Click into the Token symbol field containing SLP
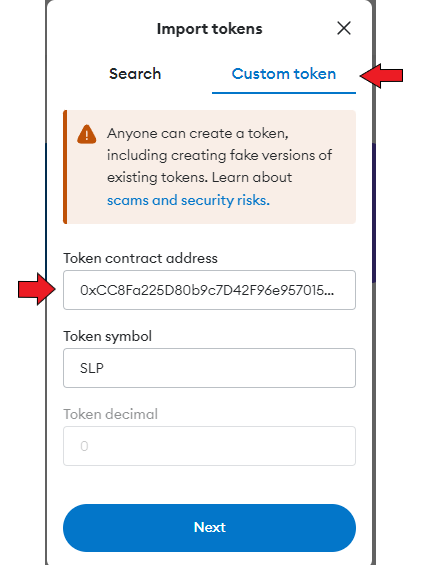 (209, 368)
